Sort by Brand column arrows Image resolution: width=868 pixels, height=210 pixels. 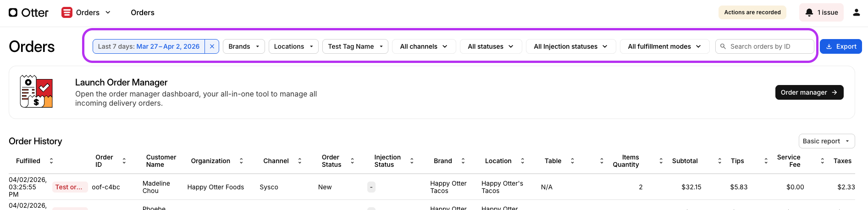463,161
